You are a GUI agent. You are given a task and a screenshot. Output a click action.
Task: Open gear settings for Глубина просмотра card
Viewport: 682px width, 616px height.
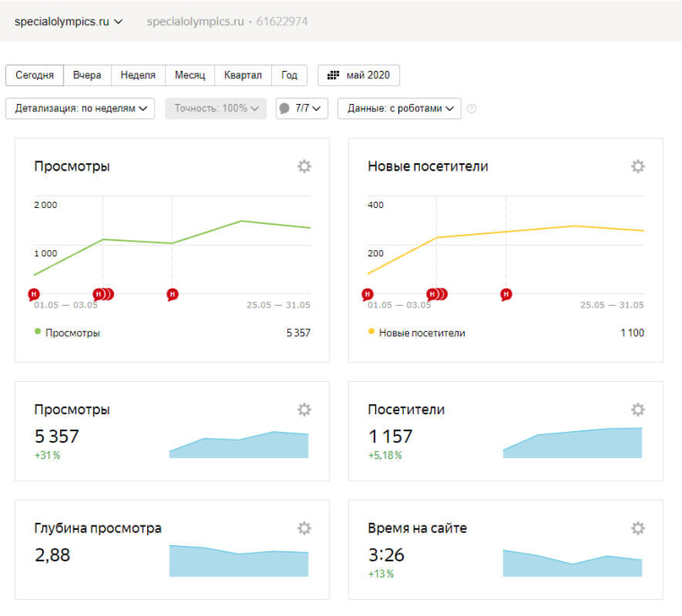coord(304,528)
